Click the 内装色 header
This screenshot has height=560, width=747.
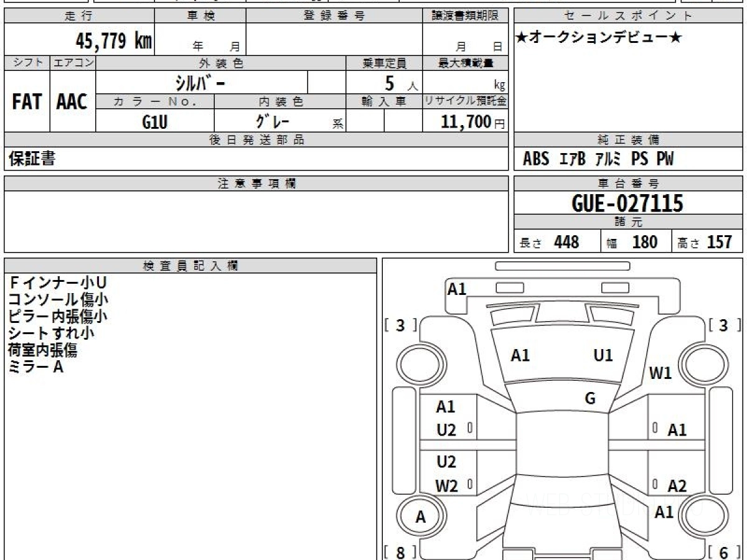(x=280, y=101)
